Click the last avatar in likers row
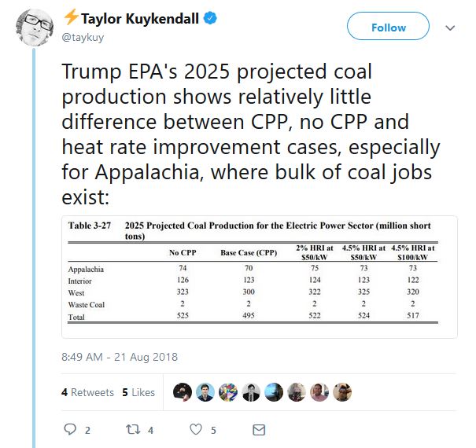The height and width of the screenshot is (448, 476). click(x=341, y=392)
